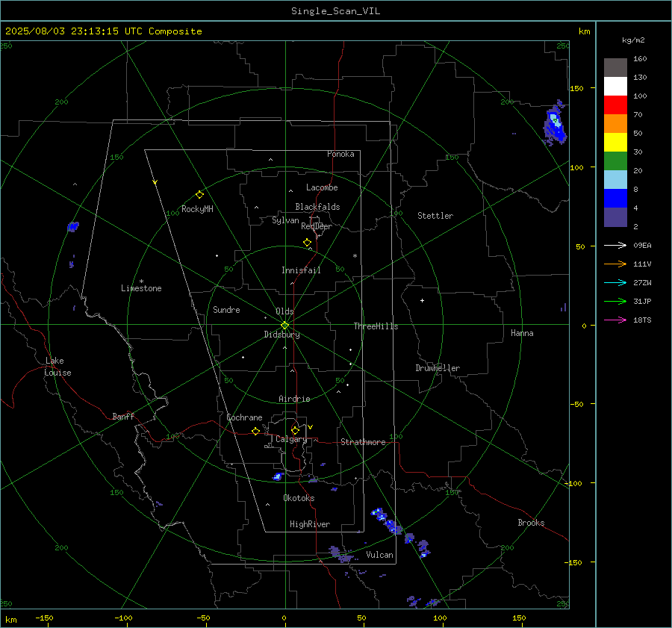
Task: Click the Airdrie city label
Action: (294, 399)
